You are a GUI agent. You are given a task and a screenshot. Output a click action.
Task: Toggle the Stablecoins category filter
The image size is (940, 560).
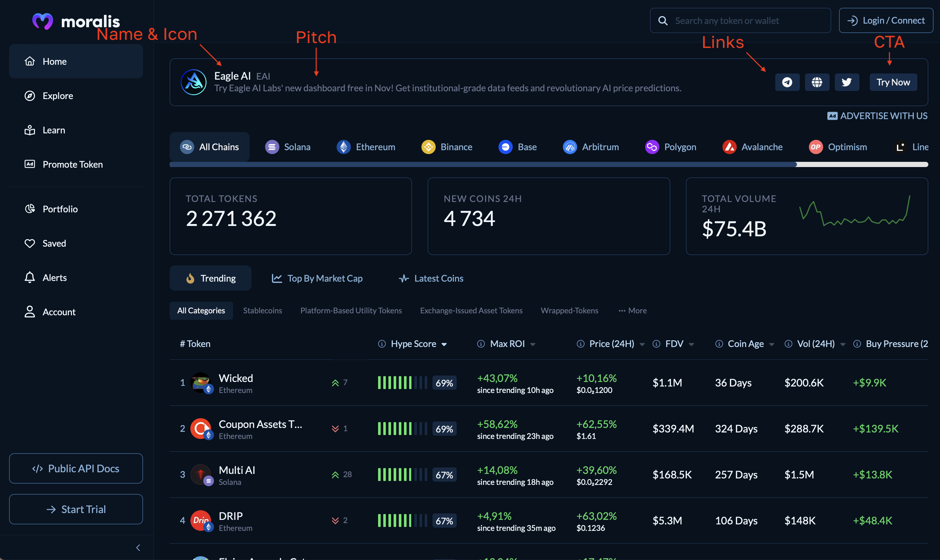tap(263, 309)
